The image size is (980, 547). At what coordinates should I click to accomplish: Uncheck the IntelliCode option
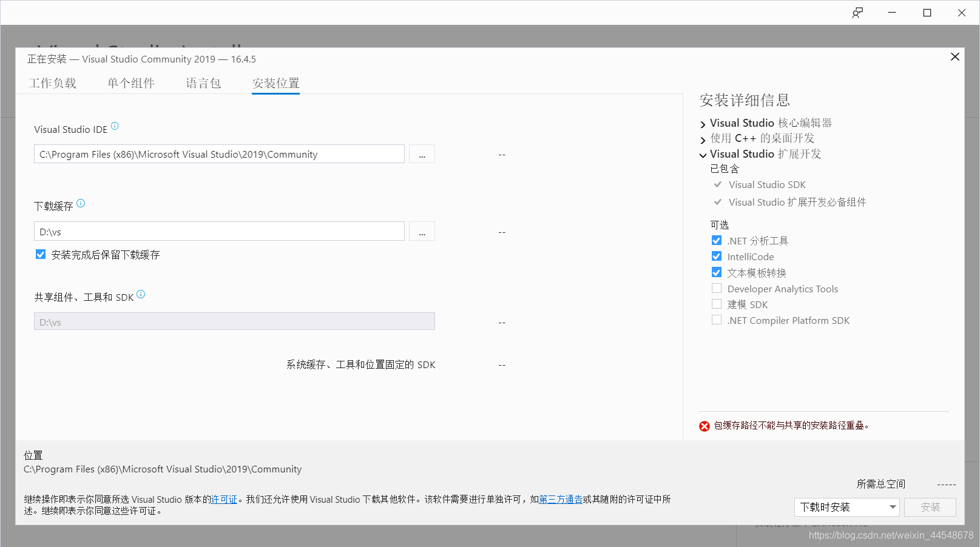pos(717,257)
